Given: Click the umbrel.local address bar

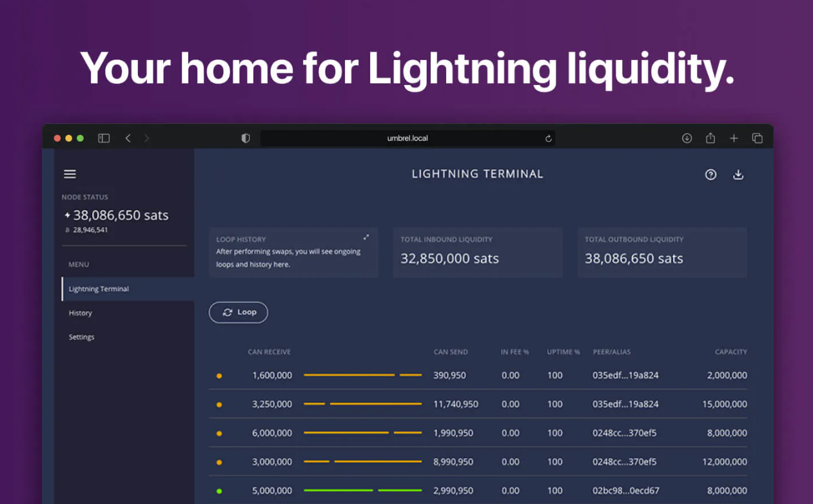Looking at the screenshot, I should [x=407, y=139].
